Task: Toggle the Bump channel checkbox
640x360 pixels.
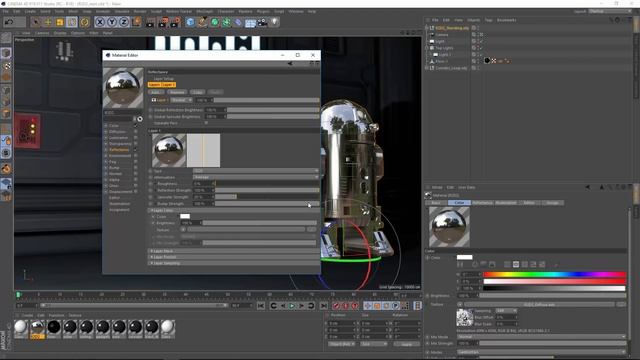Action: point(136,168)
